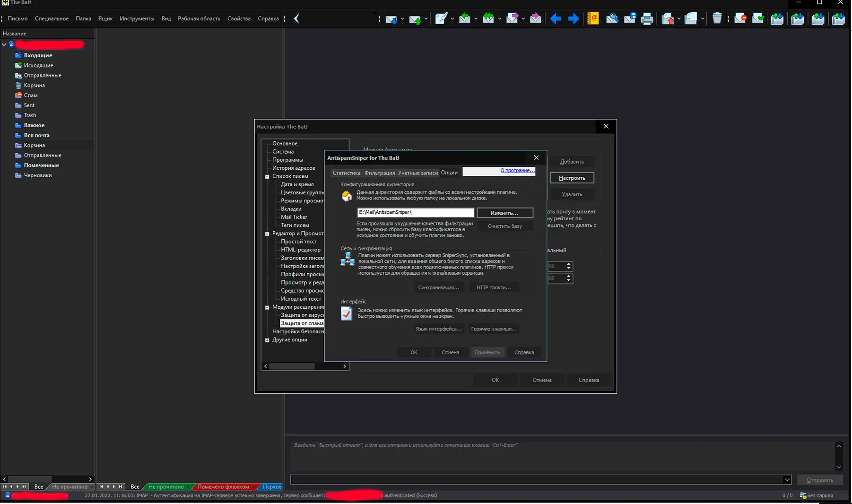Select the Reply All toolbar icon
The width and height of the screenshot is (852, 504).
(x=489, y=19)
